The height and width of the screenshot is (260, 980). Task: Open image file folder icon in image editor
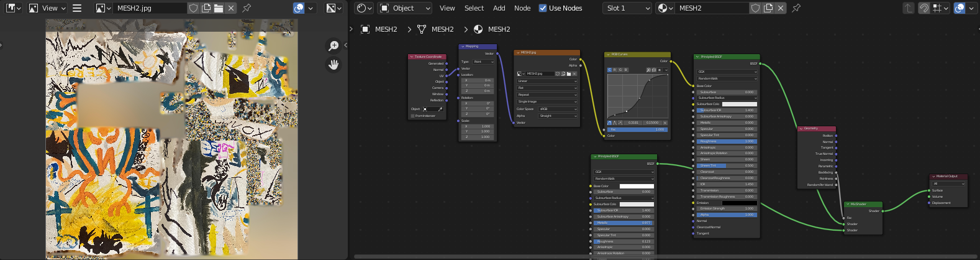pyautogui.click(x=218, y=8)
